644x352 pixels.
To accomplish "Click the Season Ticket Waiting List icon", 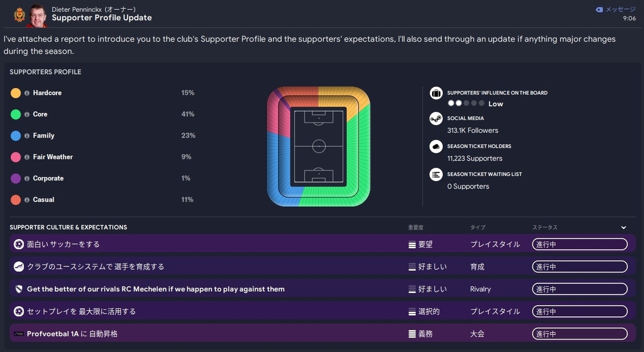I will coord(436,174).
